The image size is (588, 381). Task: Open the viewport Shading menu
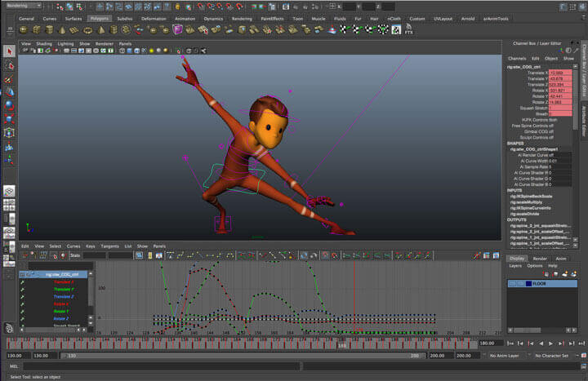[44, 43]
